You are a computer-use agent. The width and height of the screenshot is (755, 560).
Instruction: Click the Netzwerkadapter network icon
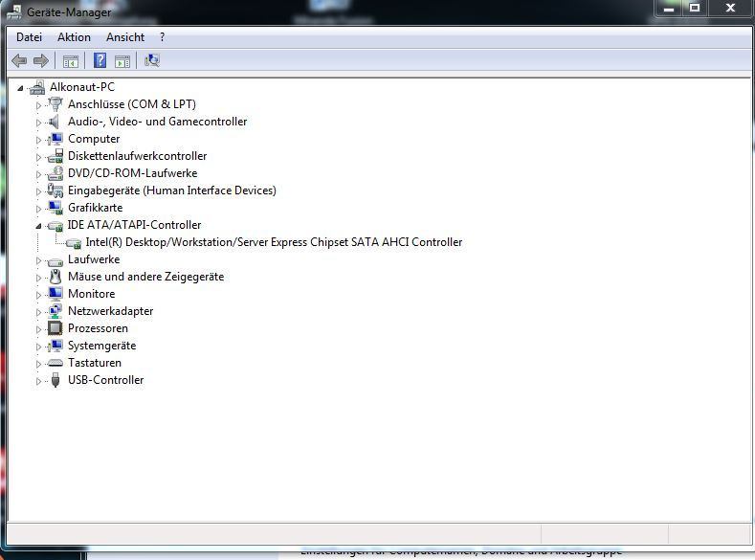pyautogui.click(x=56, y=311)
